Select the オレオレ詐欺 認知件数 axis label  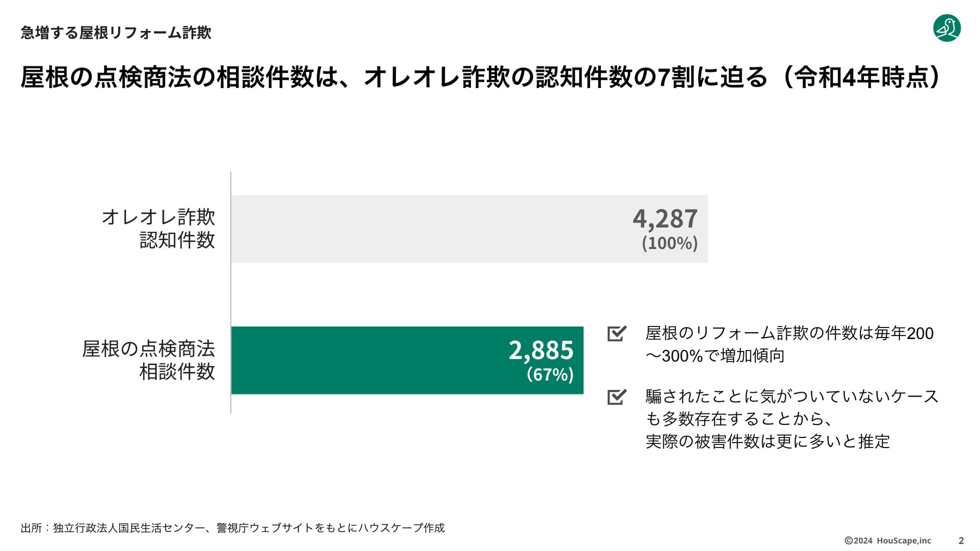coord(158,229)
